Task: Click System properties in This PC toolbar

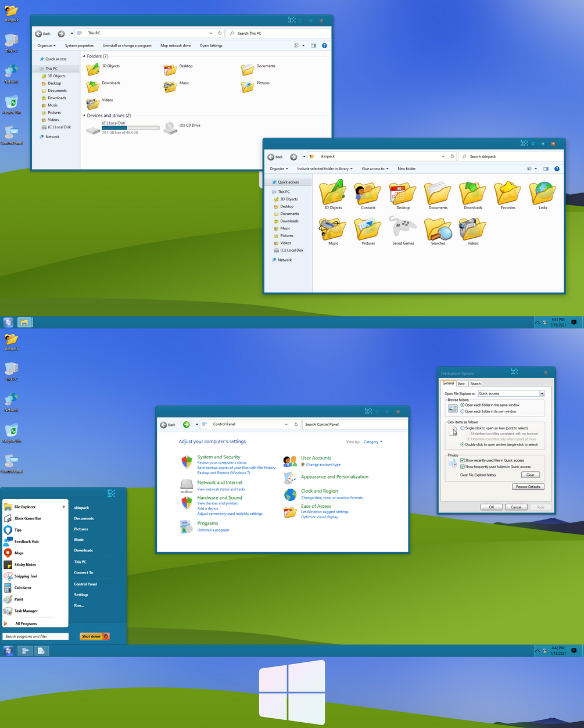Action: click(79, 45)
